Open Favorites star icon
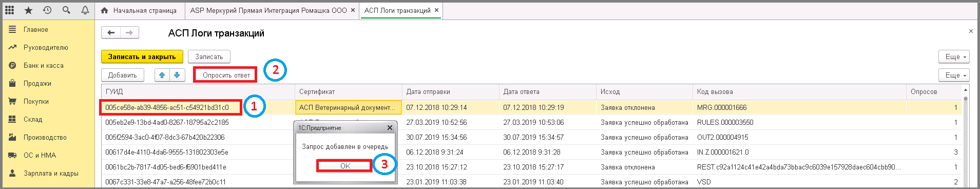 tap(28, 10)
